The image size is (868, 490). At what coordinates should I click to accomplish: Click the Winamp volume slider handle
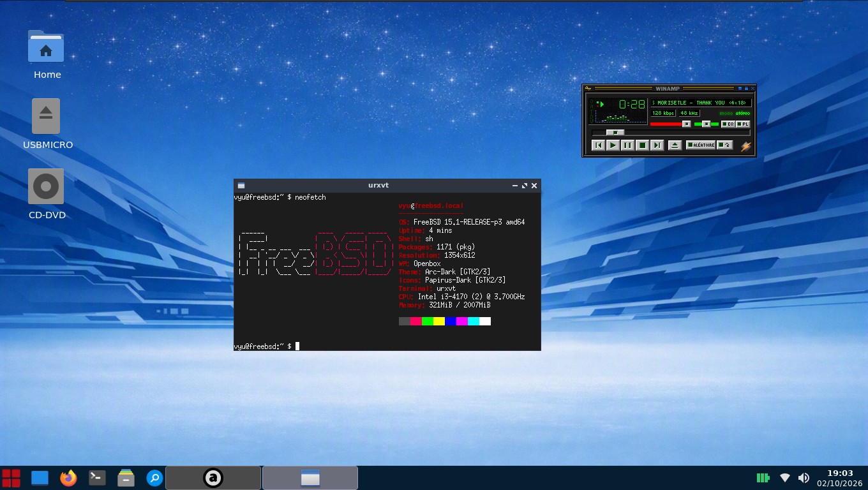tap(686, 124)
